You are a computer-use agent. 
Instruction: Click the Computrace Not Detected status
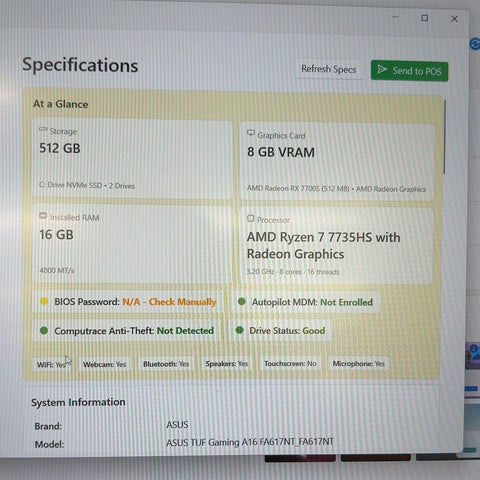coord(185,331)
